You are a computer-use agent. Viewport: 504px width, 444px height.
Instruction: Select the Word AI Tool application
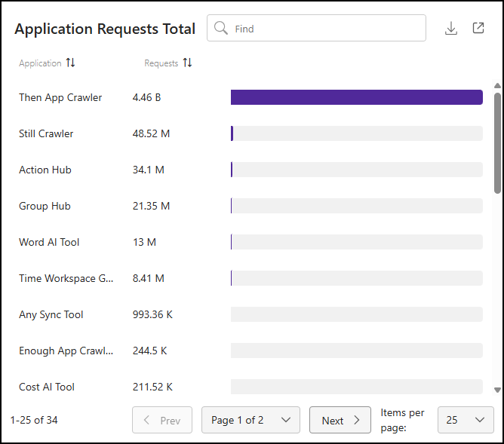pos(49,242)
